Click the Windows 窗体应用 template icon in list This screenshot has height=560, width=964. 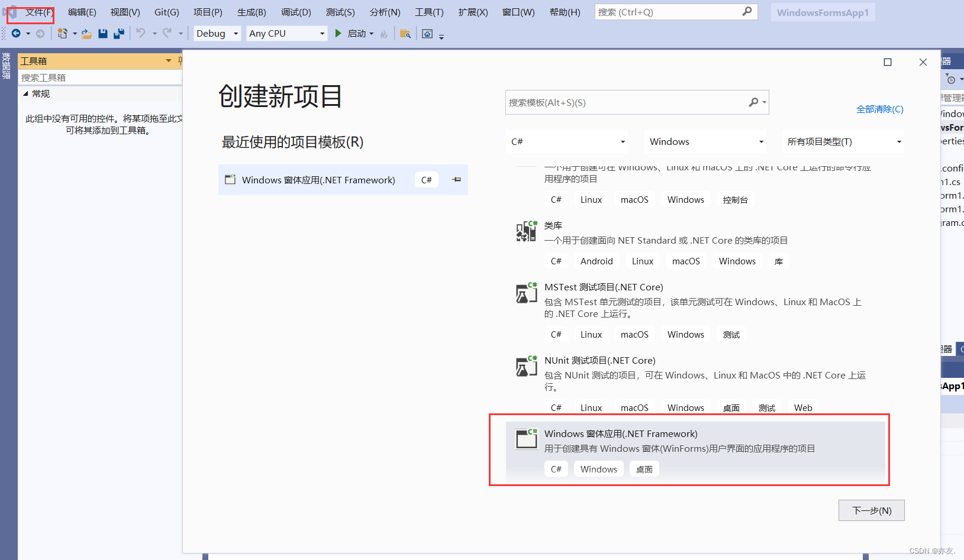(x=526, y=439)
